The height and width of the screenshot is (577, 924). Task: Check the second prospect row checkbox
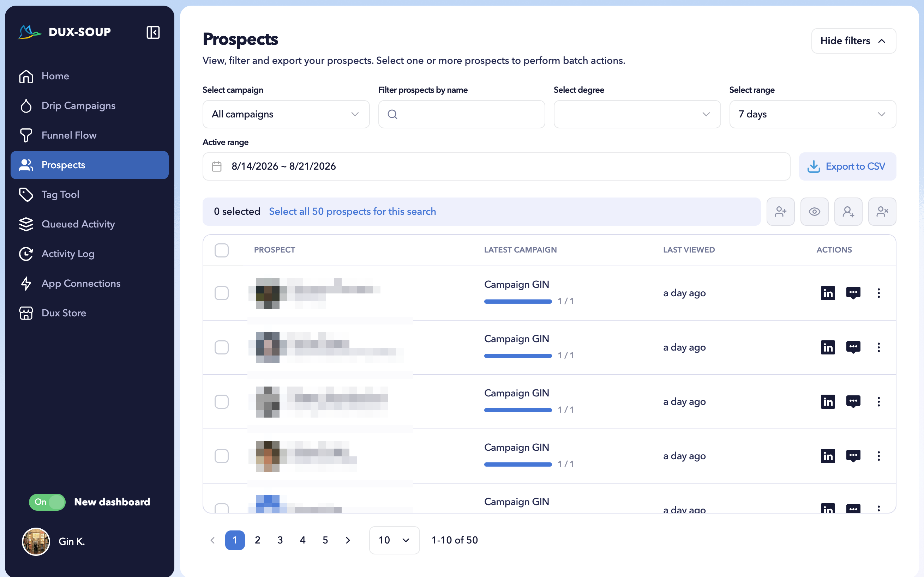click(x=221, y=347)
